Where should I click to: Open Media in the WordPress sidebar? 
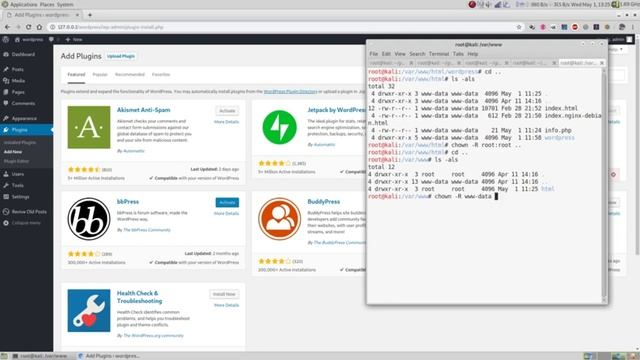(x=18, y=81)
